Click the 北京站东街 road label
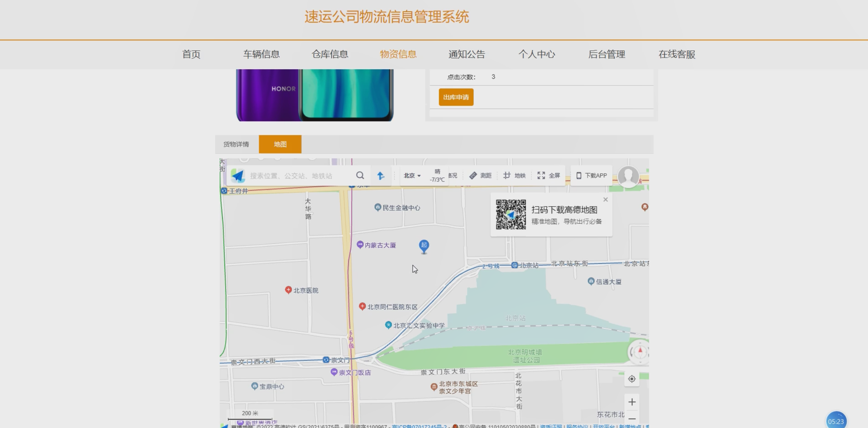The width and height of the screenshot is (868, 428). tap(569, 263)
